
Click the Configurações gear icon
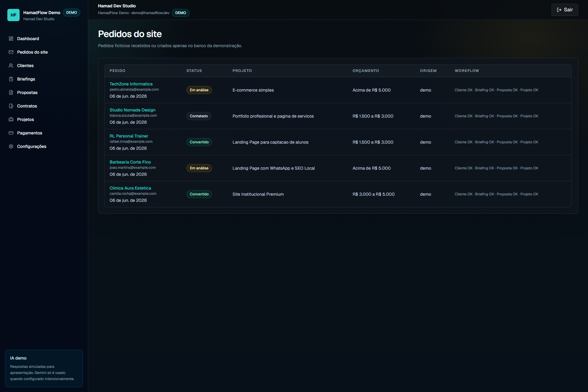(11, 146)
